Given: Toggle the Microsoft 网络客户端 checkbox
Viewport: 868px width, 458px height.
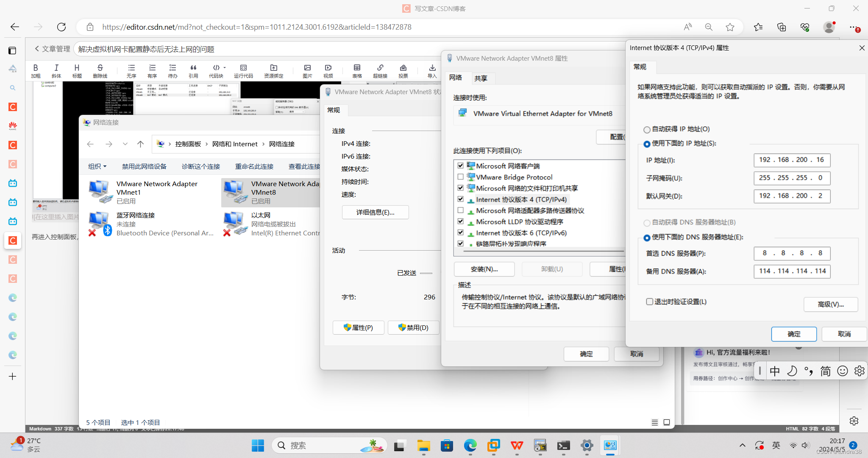Looking at the screenshot, I should (461, 166).
